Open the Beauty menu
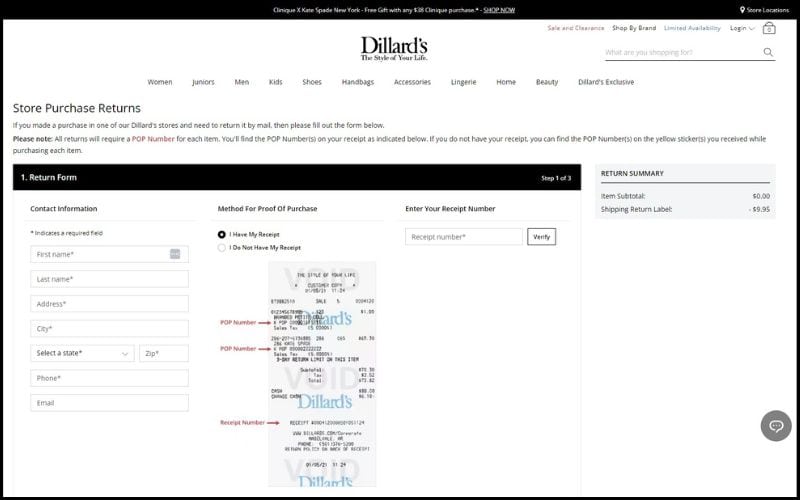Image resolution: width=800 pixels, height=500 pixels. pos(547,82)
